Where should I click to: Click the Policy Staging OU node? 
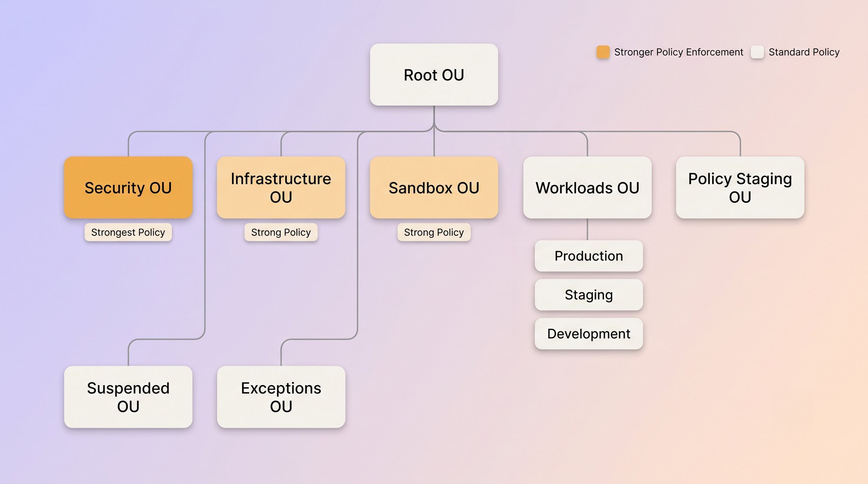pyautogui.click(x=740, y=187)
